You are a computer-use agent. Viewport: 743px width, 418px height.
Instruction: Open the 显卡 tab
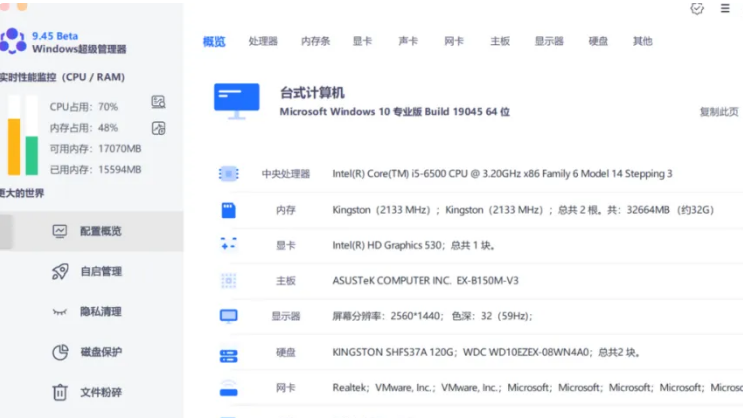(x=362, y=42)
